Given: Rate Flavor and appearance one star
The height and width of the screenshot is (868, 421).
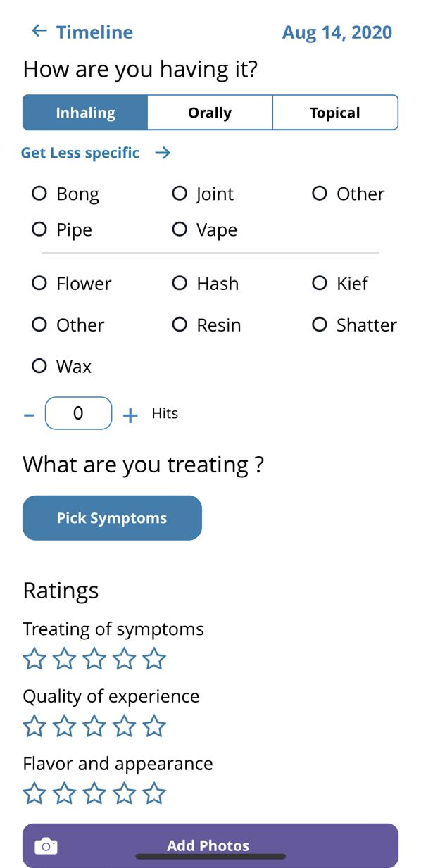Looking at the screenshot, I should point(34,793).
